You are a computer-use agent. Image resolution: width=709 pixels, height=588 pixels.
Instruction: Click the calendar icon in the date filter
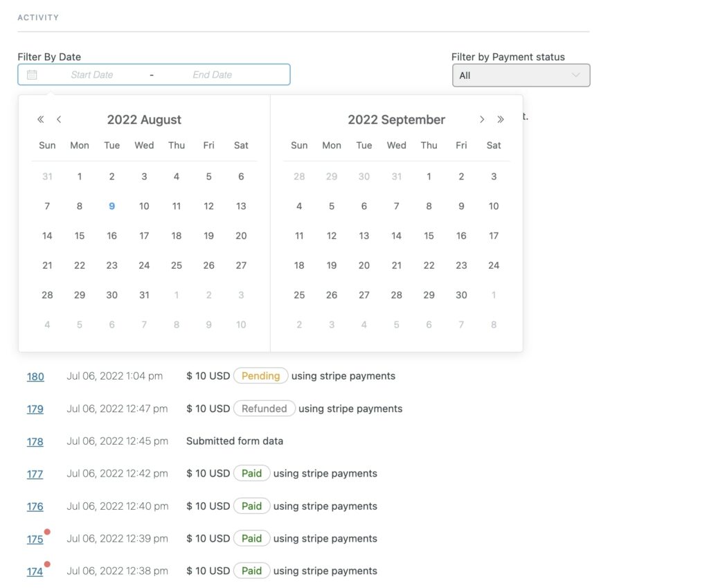pyautogui.click(x=31, y=74)
